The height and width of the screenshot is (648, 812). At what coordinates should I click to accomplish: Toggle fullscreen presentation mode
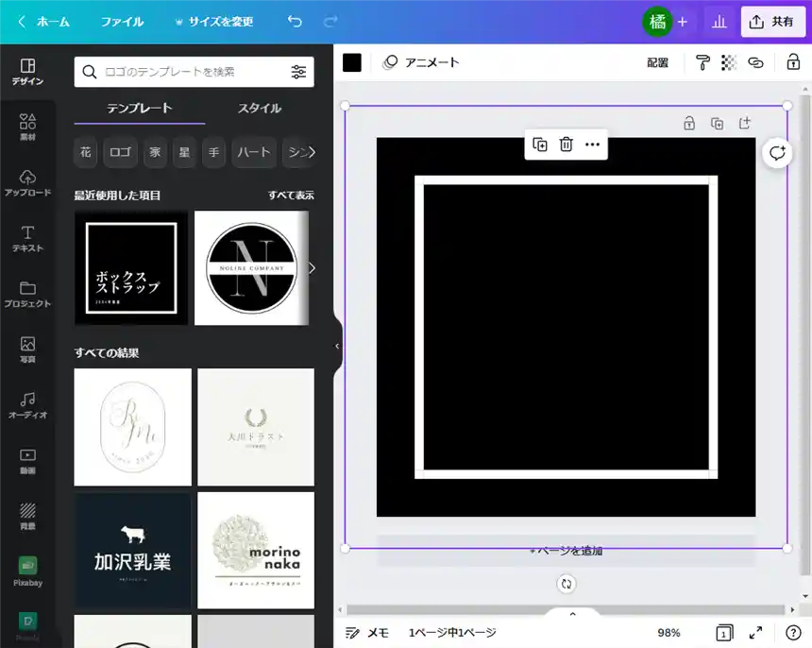click(755, 633)
